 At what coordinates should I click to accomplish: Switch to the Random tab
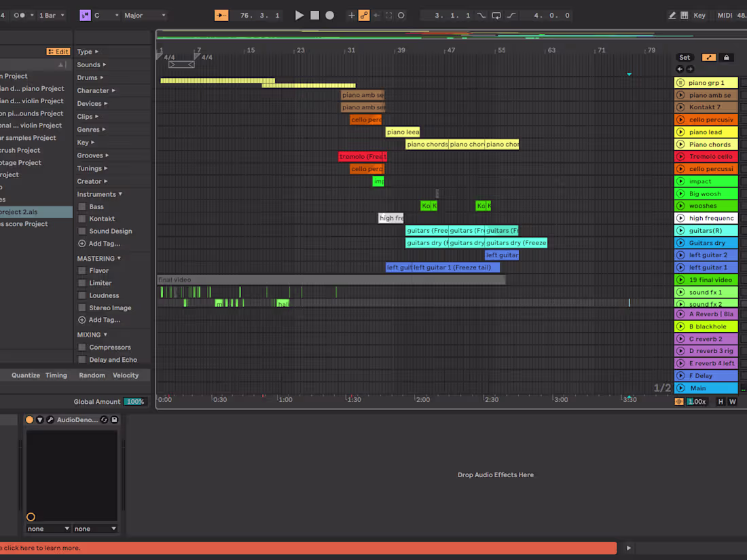pos(92,375)
